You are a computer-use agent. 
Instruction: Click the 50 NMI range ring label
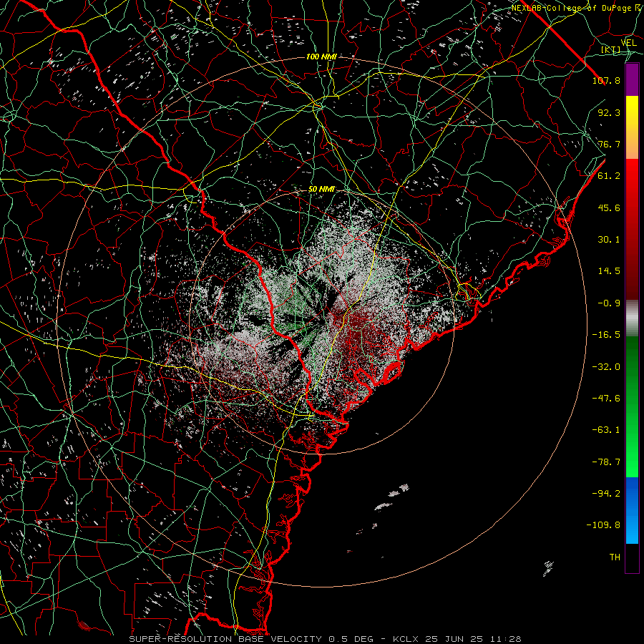[321, 190]
